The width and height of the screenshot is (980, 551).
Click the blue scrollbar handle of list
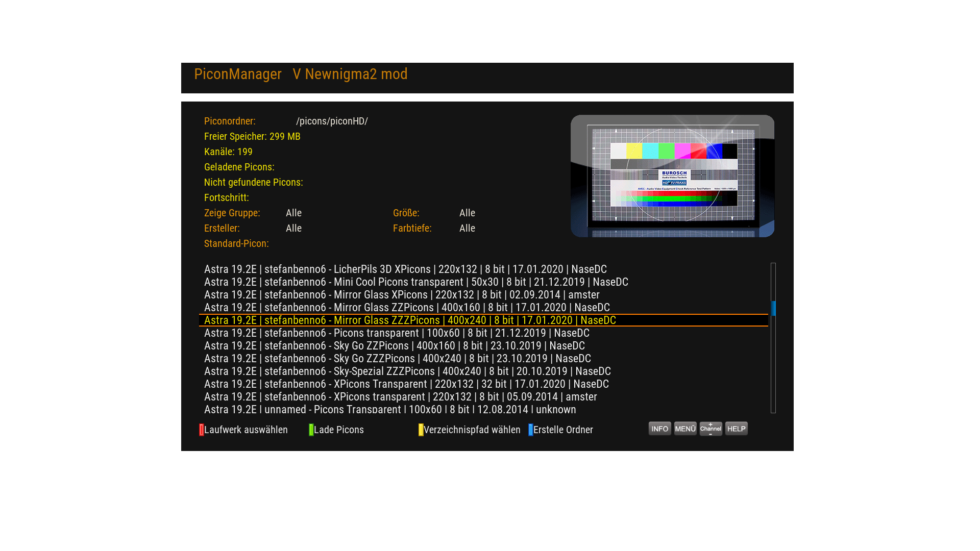(773, 308)
